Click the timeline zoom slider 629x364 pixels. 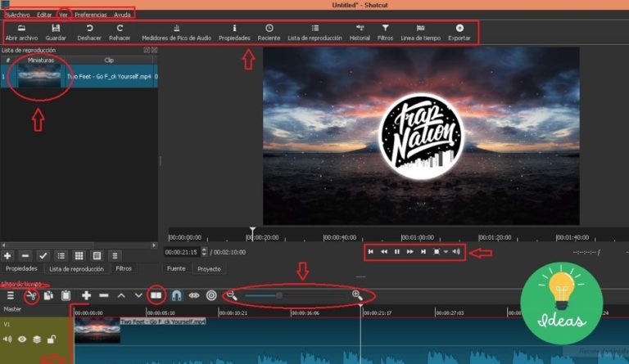(x=295, y=295)
